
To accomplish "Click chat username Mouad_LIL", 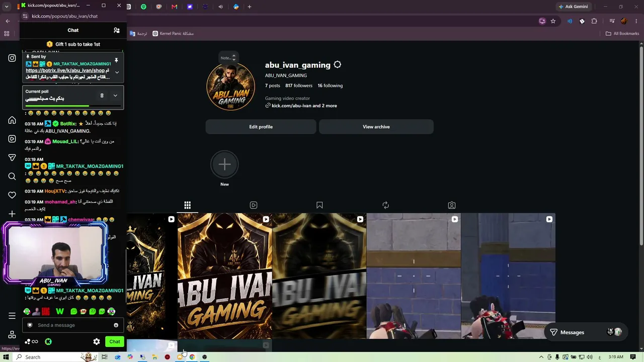I will tap(65, 141).
